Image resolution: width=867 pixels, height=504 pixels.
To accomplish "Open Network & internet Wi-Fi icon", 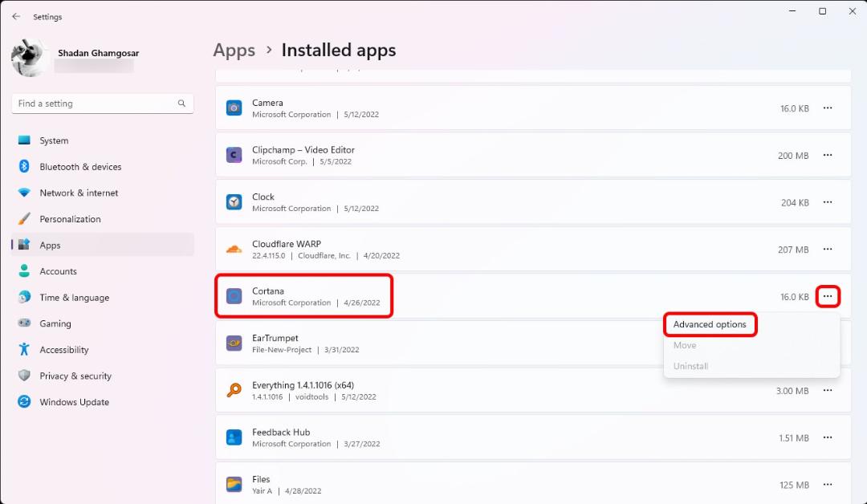I will pyautogui.click(x=24, y=193).
